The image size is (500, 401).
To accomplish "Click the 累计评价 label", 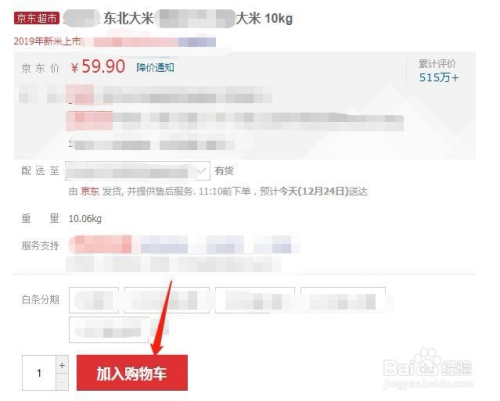I will coord(437,64).
